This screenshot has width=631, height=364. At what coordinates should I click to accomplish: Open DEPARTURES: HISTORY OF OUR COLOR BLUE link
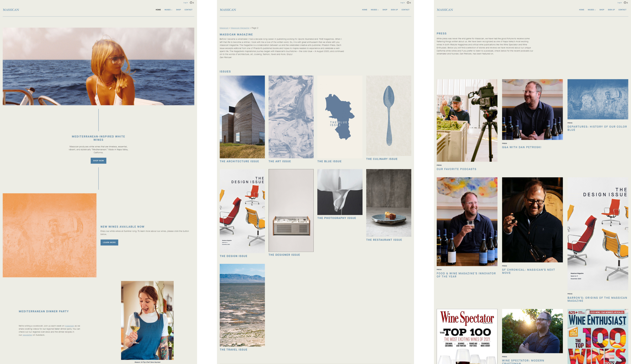point(597,128)
